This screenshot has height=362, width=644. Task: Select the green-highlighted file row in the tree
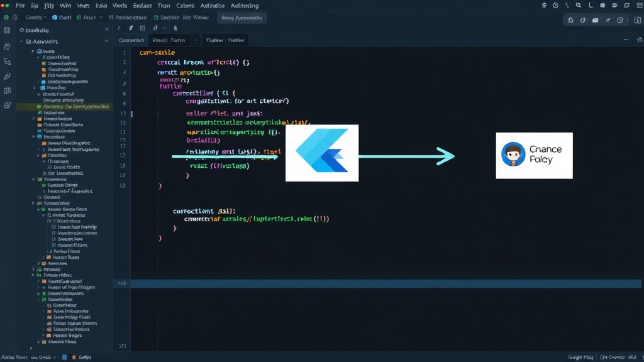64,107
